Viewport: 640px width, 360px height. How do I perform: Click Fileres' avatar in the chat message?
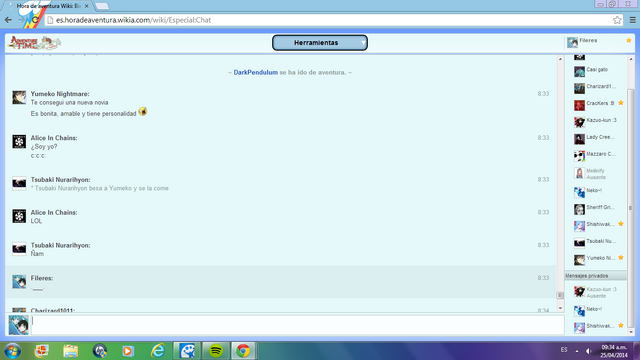19,282
